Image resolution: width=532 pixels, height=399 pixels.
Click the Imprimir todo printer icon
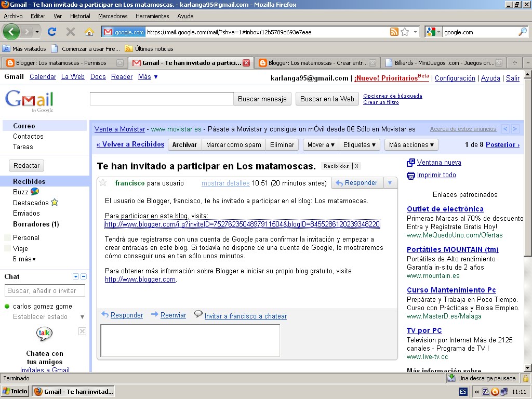click(x=410, y=176)
